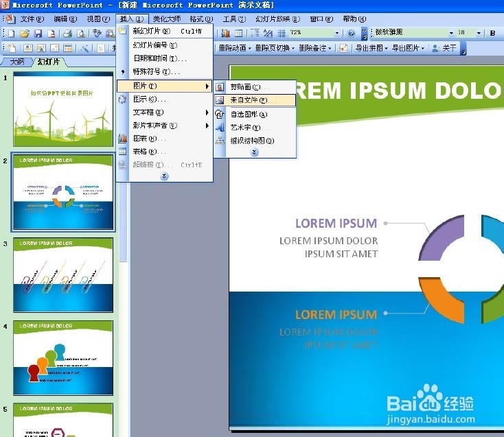Click the table icon next to 表格 menu entry
The image size is (504, 437).
click(122, 151)
